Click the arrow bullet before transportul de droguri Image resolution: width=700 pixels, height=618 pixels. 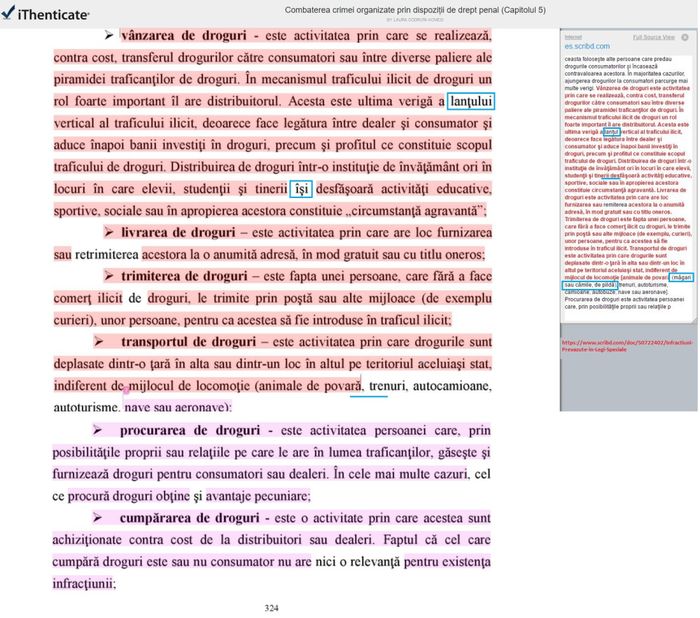click(x=98, y=341)
